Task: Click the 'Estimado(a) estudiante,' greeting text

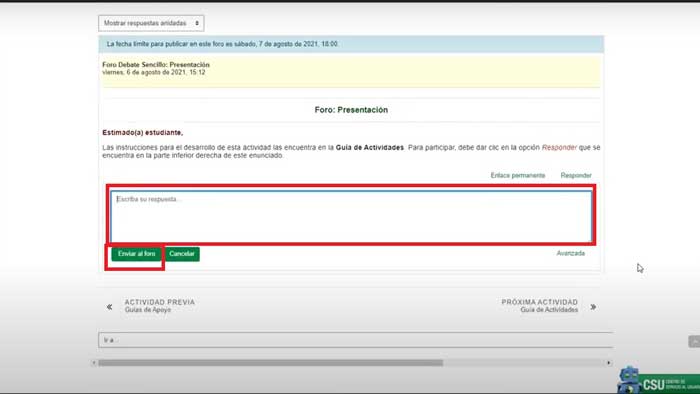Action: [143, 133]
